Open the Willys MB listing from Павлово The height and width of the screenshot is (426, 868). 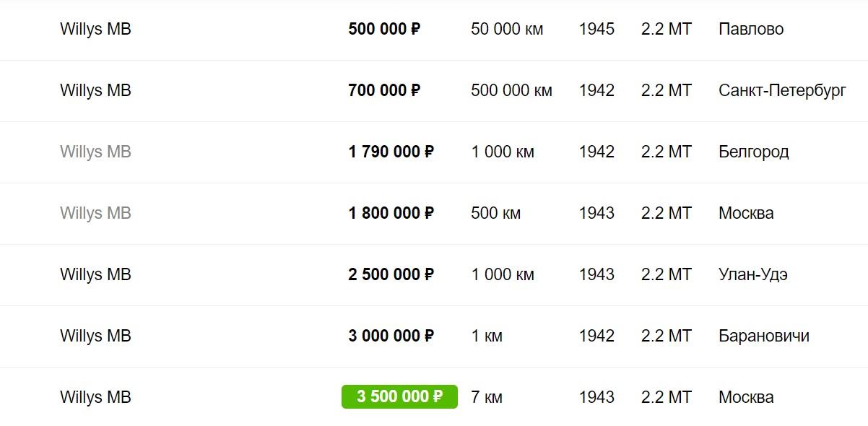coord(95,30)
